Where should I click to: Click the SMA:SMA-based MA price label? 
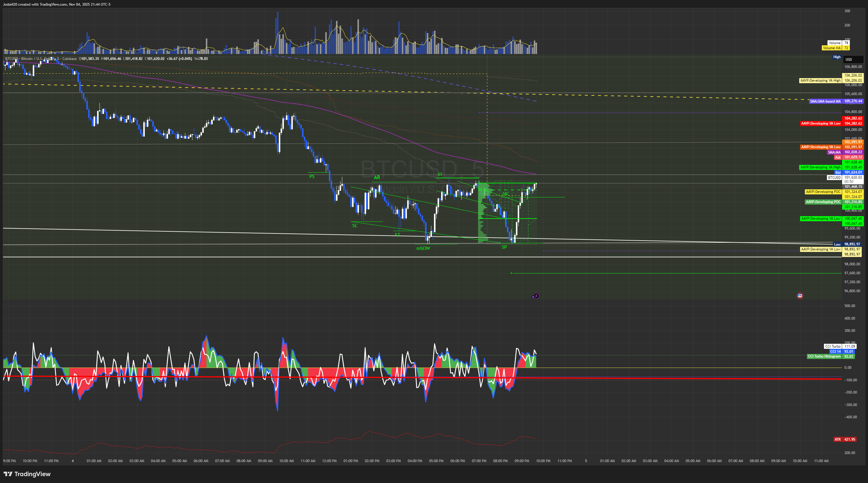[825, 101]
